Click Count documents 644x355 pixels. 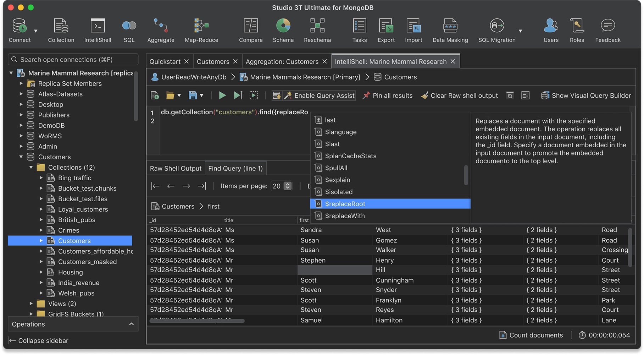pos(531,335)
